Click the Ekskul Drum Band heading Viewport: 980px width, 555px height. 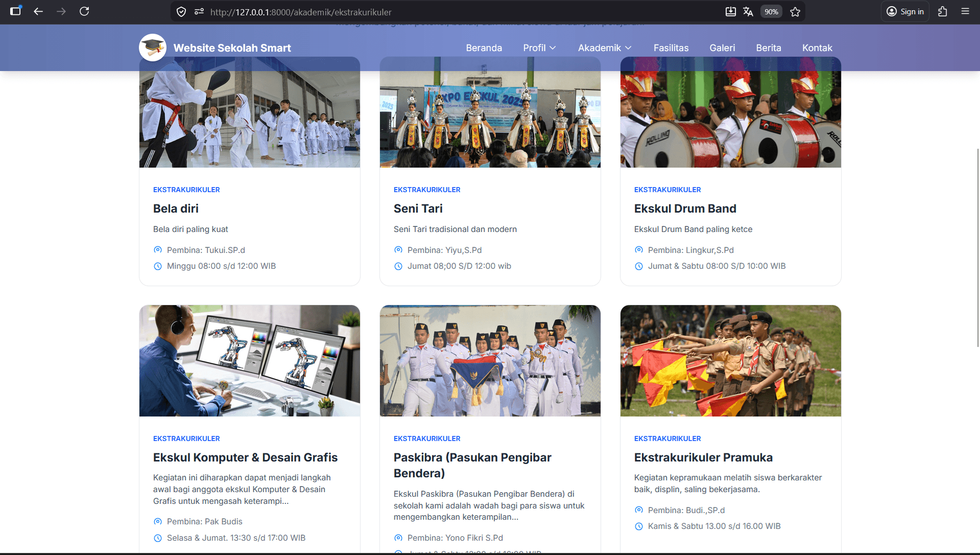tap(685, 209)
